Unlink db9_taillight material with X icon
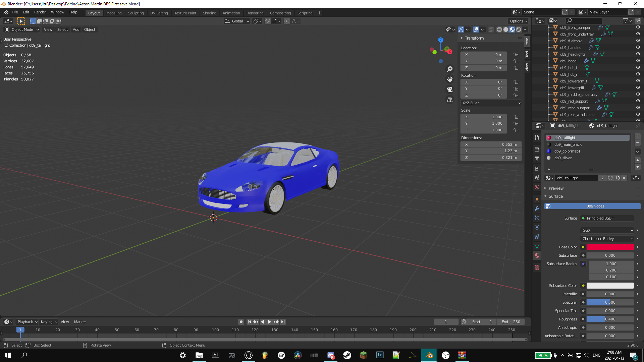Viewport: 644px width, 362px height. 624,178
